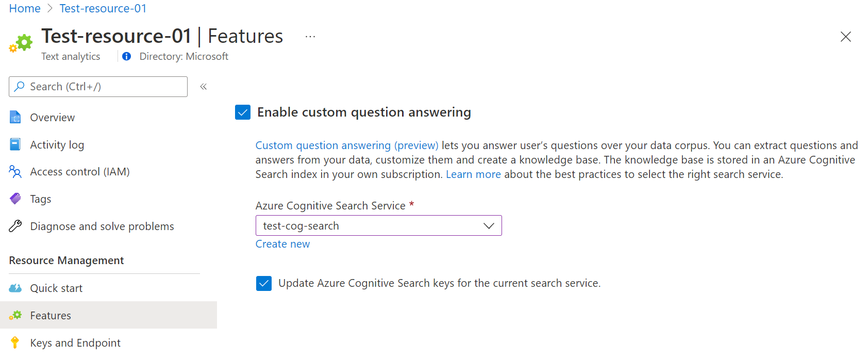The image size is (868, 358).
Task: Select the Features menu item
Action: [51, 315]
